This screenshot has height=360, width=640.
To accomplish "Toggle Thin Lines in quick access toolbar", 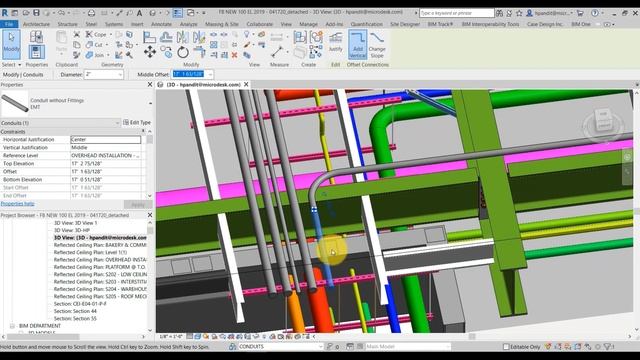I will (177, 13).
